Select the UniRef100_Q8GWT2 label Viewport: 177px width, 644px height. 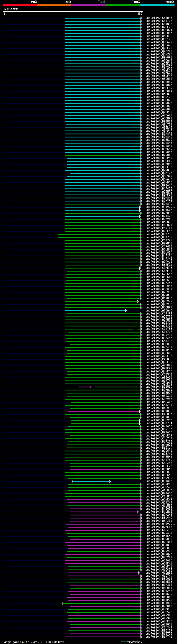[159, 79]
